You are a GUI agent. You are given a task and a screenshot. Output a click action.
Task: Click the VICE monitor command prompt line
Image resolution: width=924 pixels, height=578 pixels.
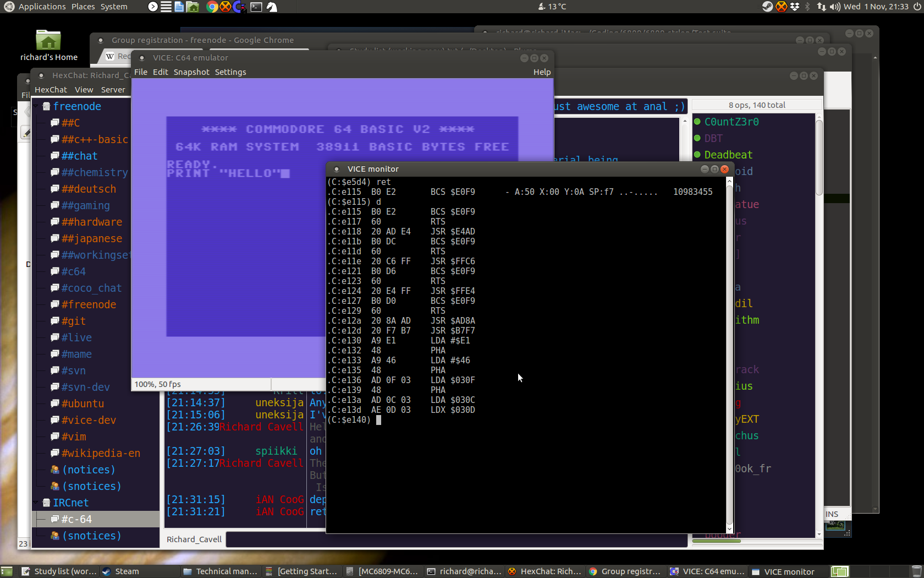pyautogui.click(x=354, y=420)
